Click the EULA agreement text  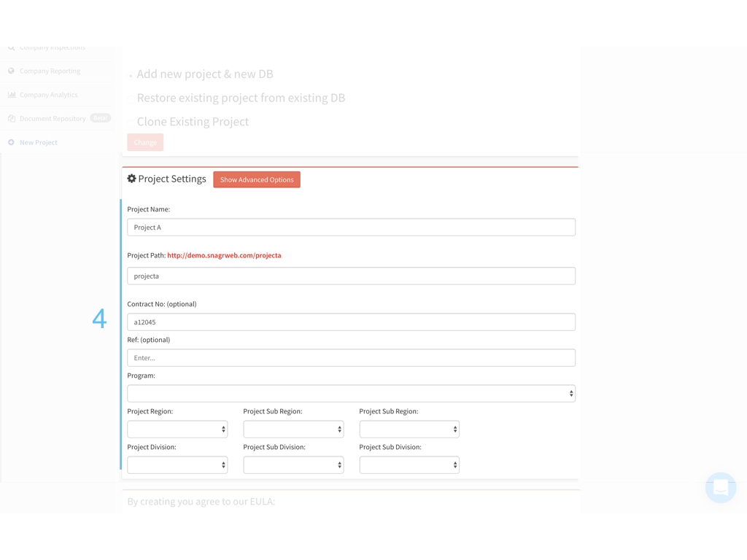point(201,502)
